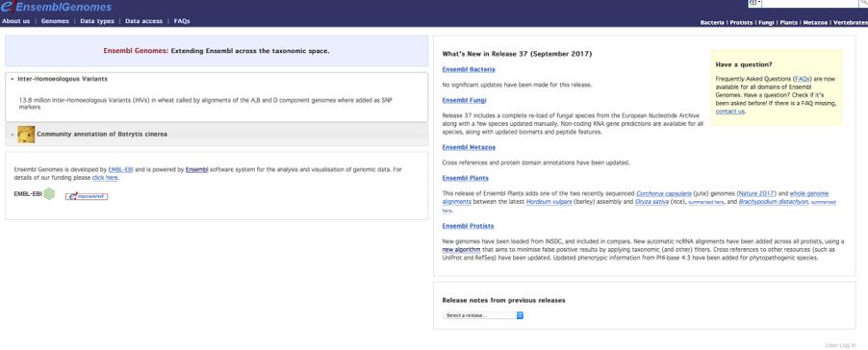
Task: Open the Select a release dropdown
Action: pos(483,315)
